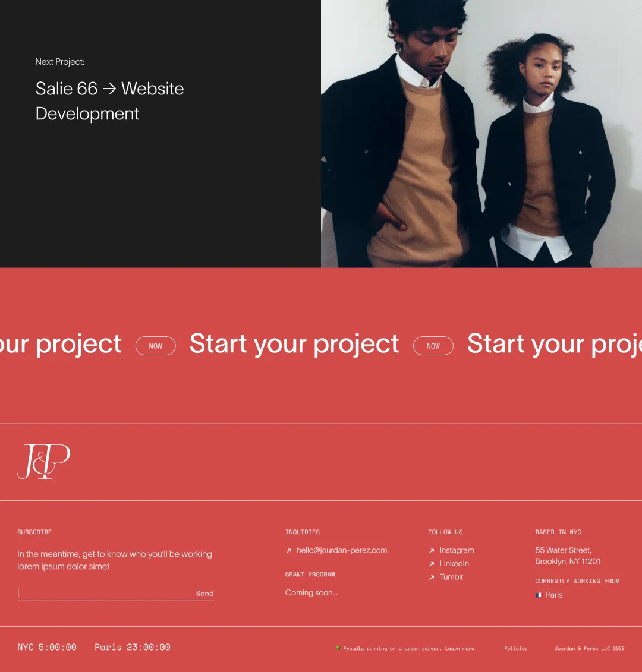642x672 pixels.
Task: Email hello@jourdan-perez.com
Action: tap(342, 550)
